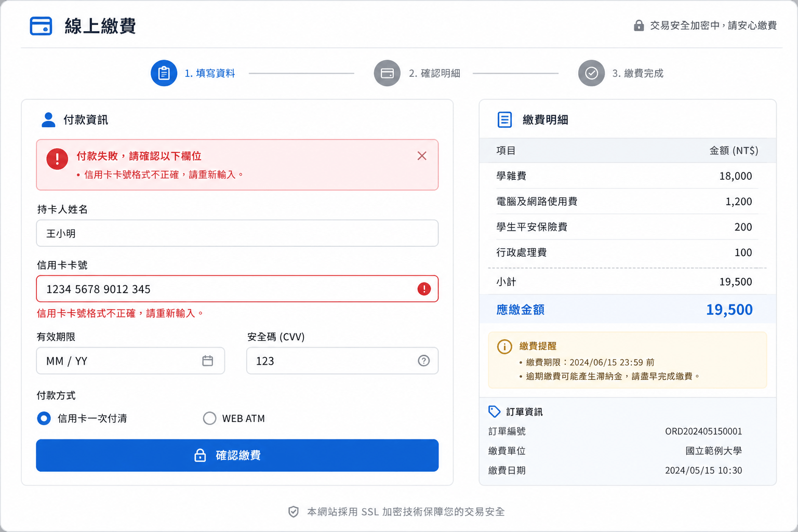The image size is (798, 532).
Task: Select the card icon for step 2 確認明細
Action: 387,73
